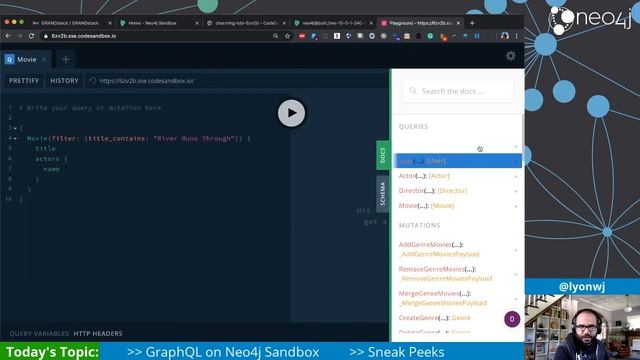The image size is (640, 360).
Task: Collapse the query block fold arrow on line 3
Action: (x=15, y=128)
